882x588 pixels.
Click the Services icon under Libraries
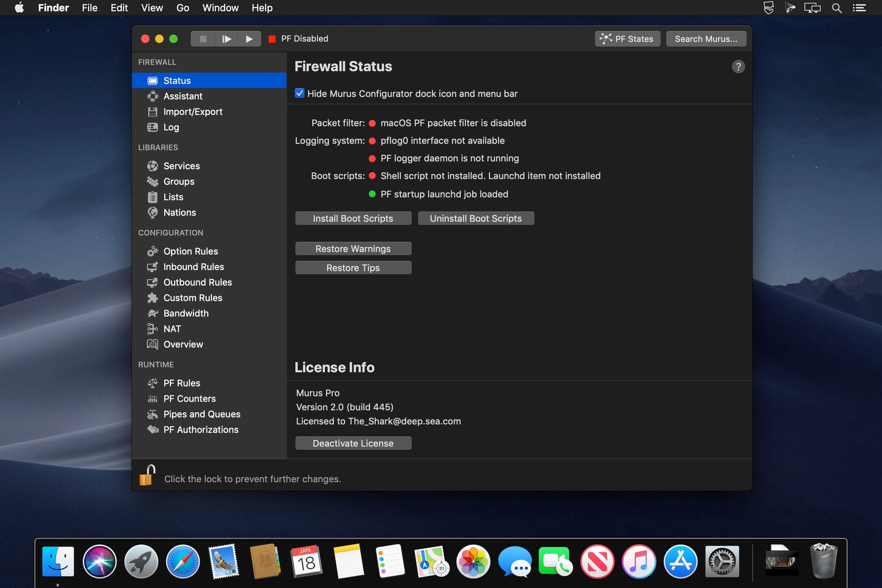point(152,166)
